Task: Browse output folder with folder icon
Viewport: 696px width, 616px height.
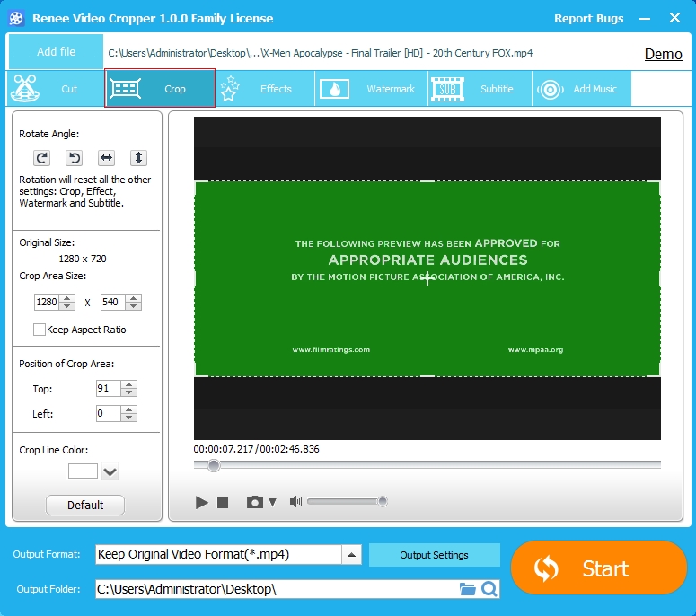Action: tap(467, 589)
